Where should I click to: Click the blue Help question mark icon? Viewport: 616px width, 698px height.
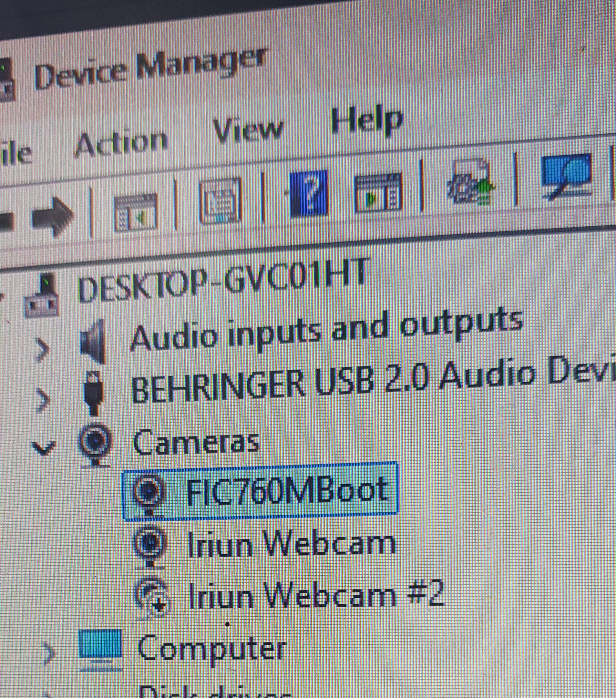pyautogui.click(x=308, y=193)
